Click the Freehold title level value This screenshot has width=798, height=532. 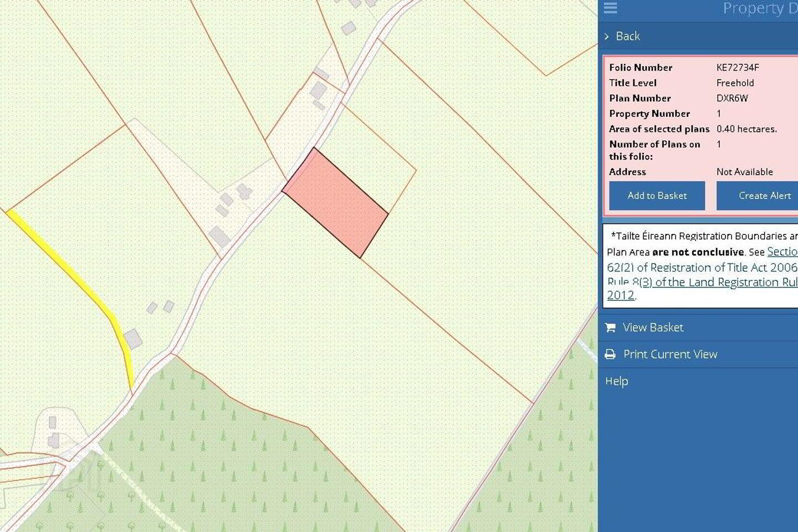(x=735, y=83)
